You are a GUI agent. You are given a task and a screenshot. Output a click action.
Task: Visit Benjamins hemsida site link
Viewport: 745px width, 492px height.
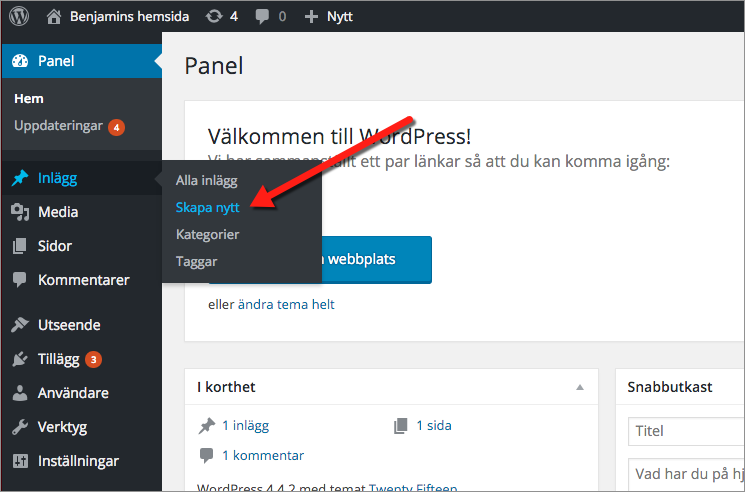(x=129, y=17)
